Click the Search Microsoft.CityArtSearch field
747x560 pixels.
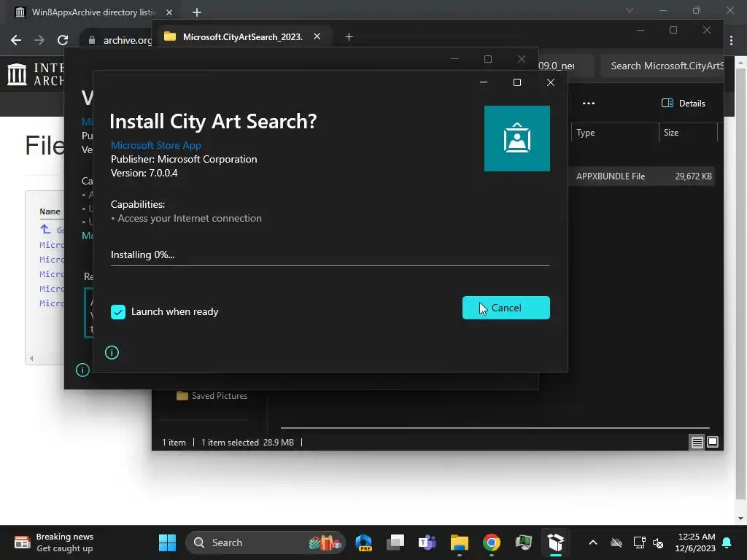(662, 66)
